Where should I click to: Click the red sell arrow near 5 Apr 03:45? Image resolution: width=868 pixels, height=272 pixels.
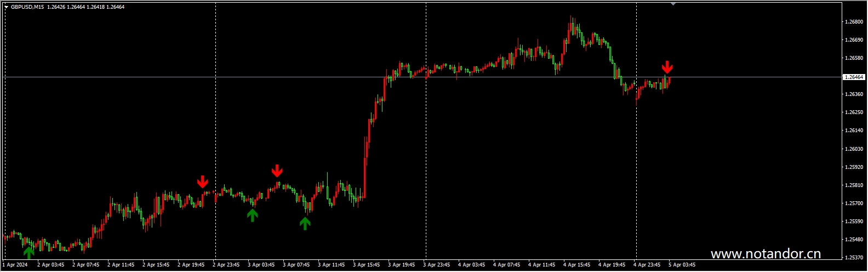click(x=667, y=67)
